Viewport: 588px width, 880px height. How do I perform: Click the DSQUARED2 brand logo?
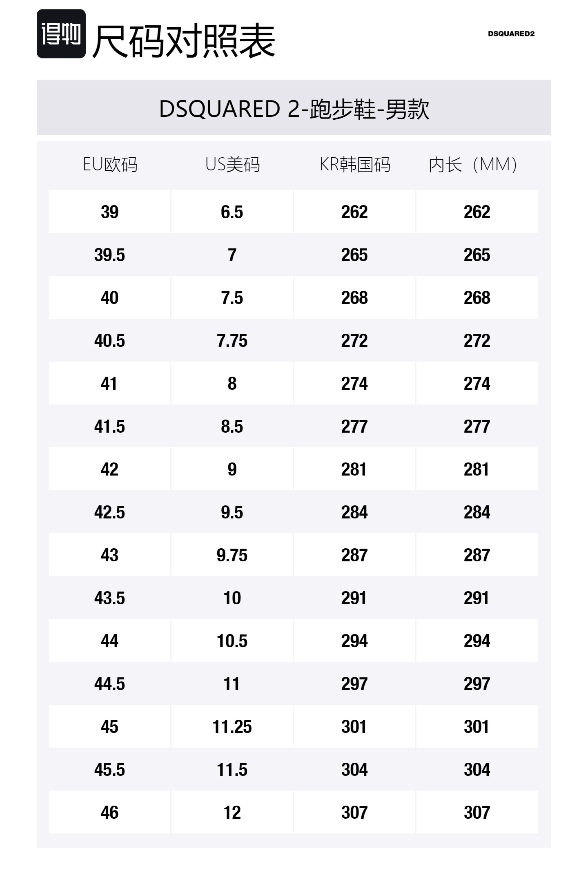coord(511,34)
